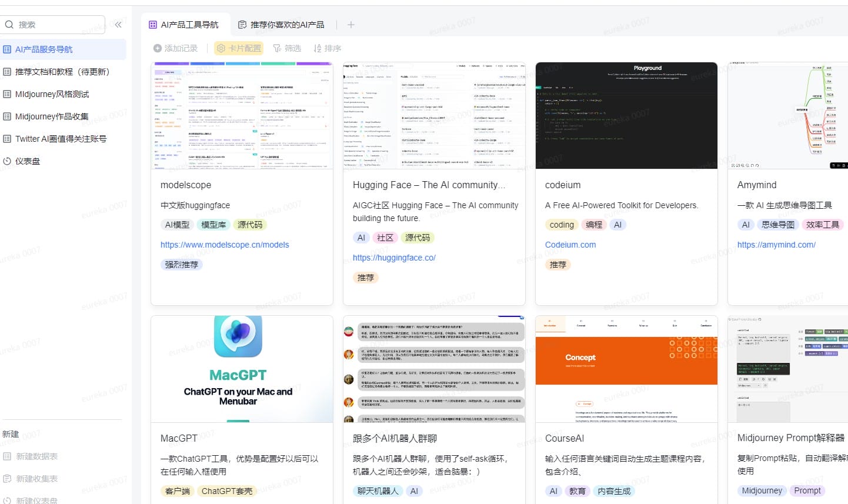Click the 新建数据表 table icon
The height and width of the screenshot is (504, 848).
(x=7, y=456)
